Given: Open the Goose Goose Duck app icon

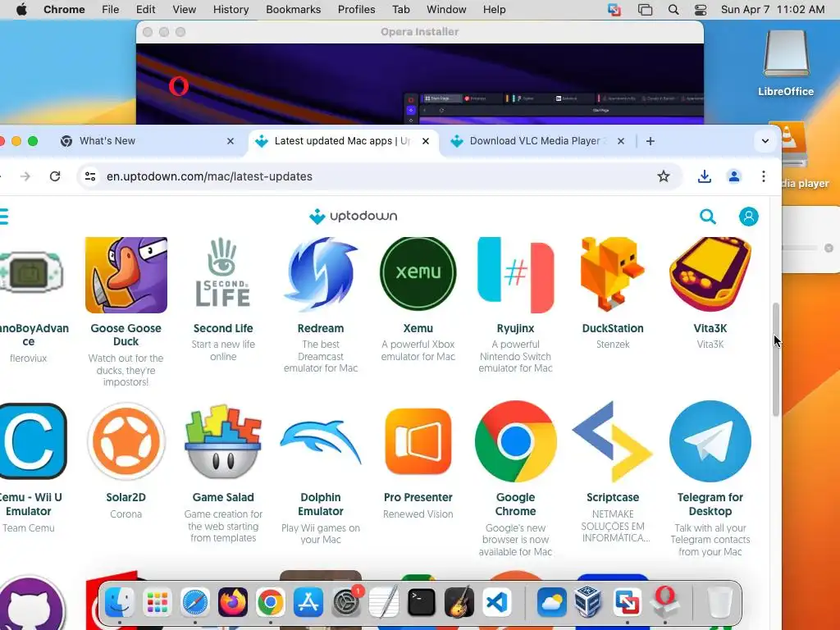Looking at the screenshot, I should click(126, 275).
